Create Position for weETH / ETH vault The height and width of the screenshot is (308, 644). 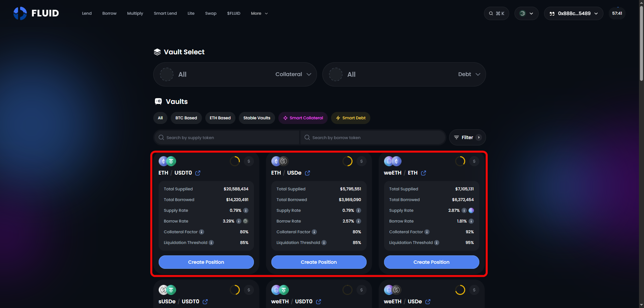[x=431, y=262]
